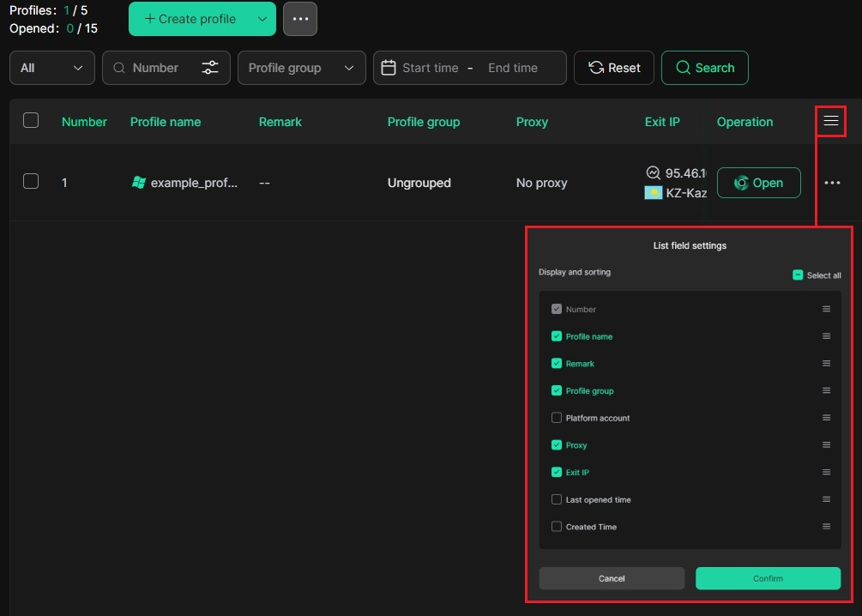This screenshot has width=862, height=616.
Task: Click the 95.46 exit IP text
Action: (x=685, y=173)
